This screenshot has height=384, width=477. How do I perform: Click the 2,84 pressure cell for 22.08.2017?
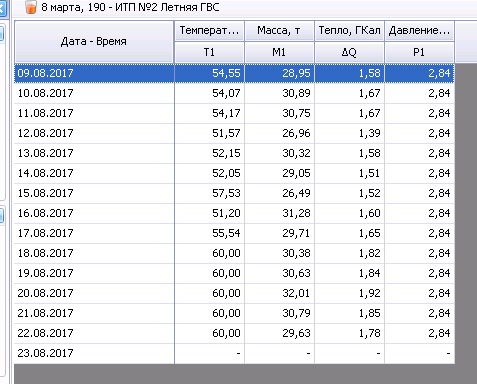tap(419, 333)
